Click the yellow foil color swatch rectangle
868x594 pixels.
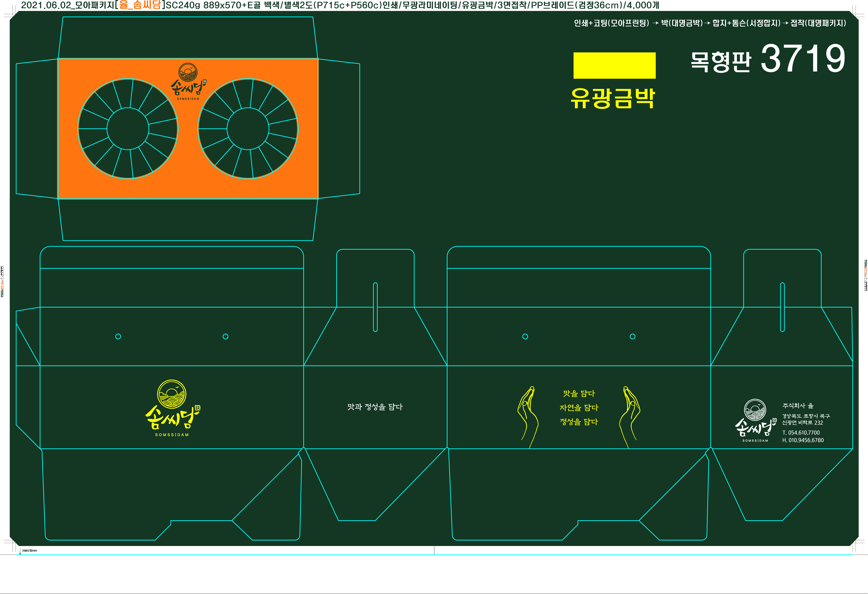coord(614,65)
